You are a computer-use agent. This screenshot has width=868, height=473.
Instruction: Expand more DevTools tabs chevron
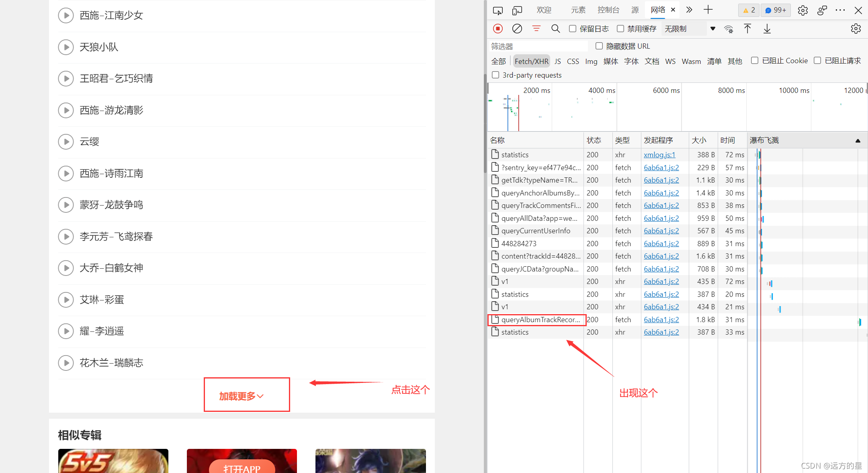click(x=689, y=10)
